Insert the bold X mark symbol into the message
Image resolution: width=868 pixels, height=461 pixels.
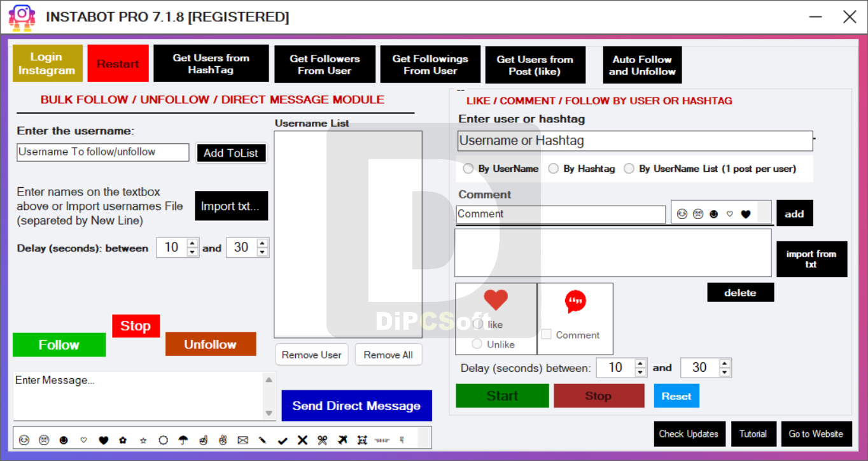coord(302,440)
